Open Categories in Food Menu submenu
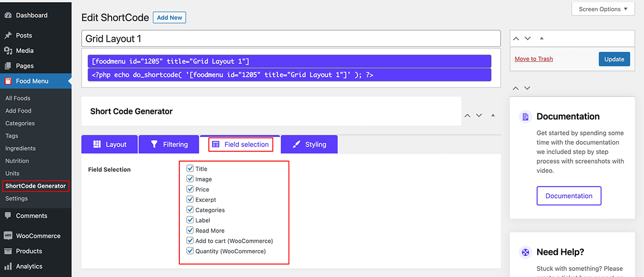The width and height of the screenshot is (644, 277). point(20,123)
